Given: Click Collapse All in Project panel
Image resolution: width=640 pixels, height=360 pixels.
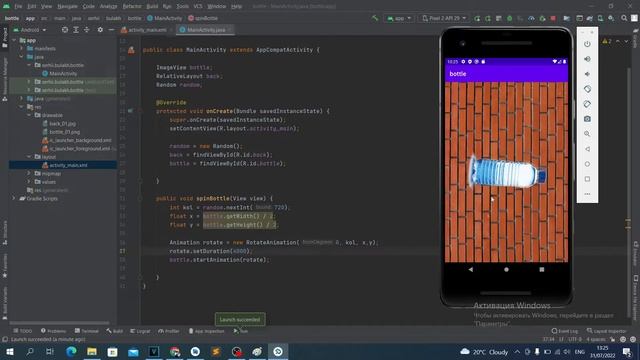Looking at the screenshot, I should 87,30.
